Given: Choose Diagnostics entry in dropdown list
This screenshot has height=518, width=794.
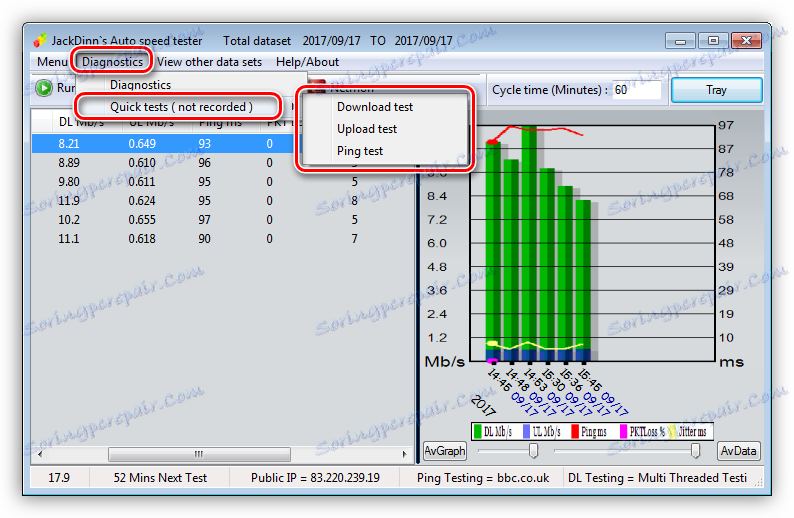Looking at the screenshot, I should pos(140,85).
